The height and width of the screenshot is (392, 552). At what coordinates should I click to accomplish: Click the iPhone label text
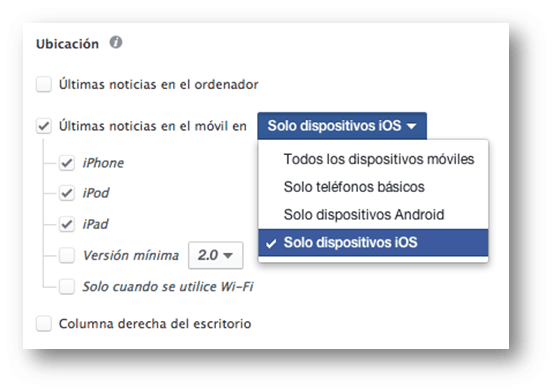point(103,163)
